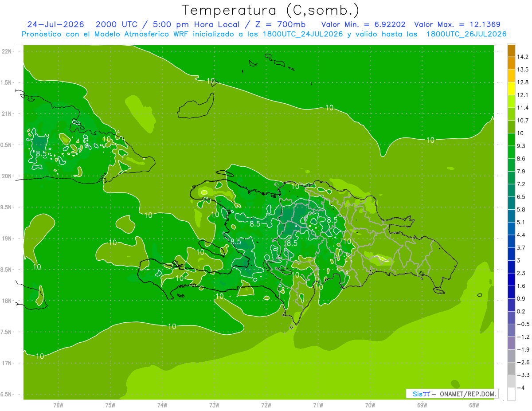532x411 pixels.
Task: Click the '17N' latitude axis label
Action: 7,363
